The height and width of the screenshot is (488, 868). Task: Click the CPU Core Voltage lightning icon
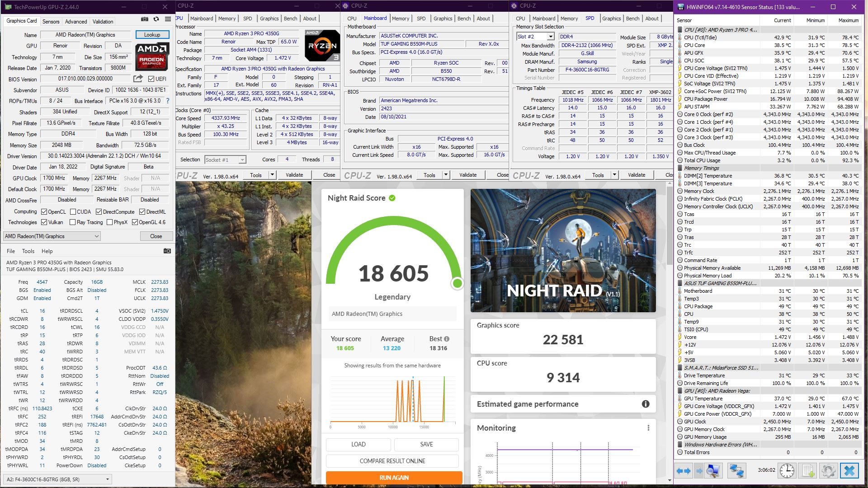679,68
